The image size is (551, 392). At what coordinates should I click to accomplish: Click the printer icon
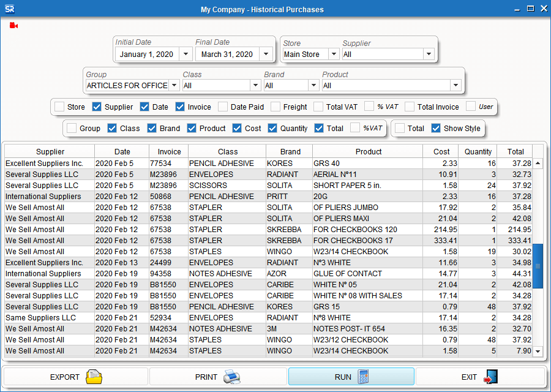232,377
